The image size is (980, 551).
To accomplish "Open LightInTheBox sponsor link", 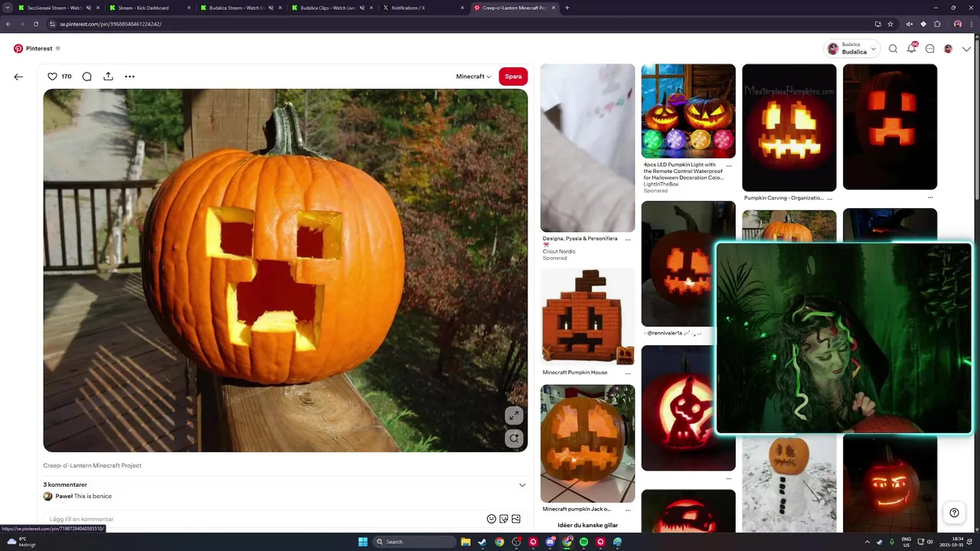I will pos(661,184).
